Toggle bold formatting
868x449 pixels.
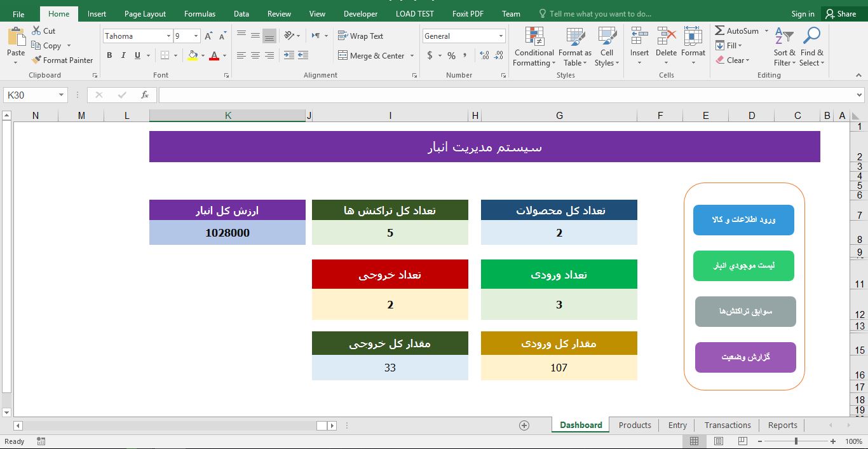click(109, 56)
